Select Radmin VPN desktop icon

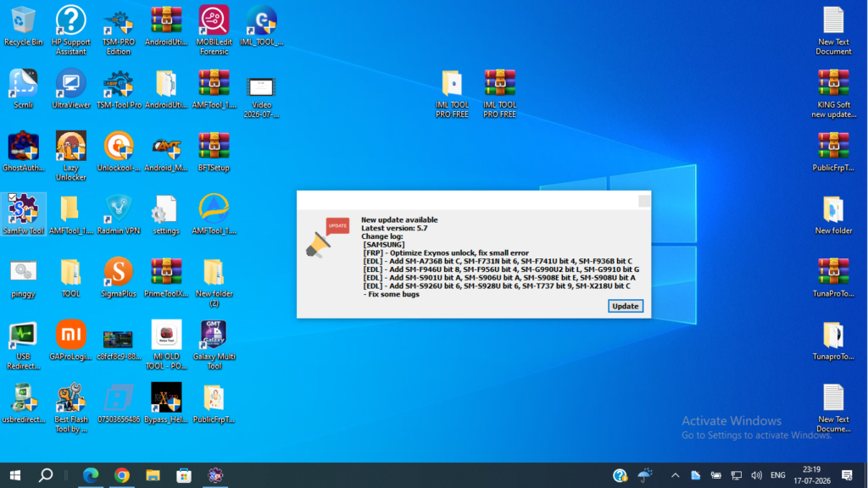click(119, 214)
